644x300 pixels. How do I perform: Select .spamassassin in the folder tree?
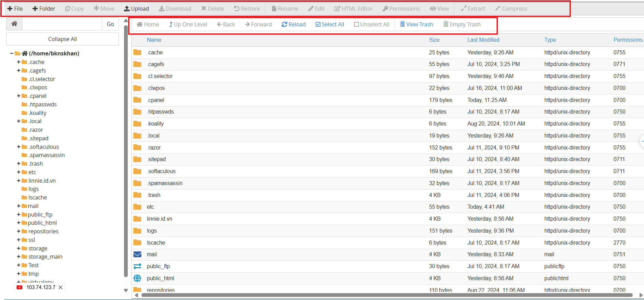pyautogui.click(x=46, y=155)
